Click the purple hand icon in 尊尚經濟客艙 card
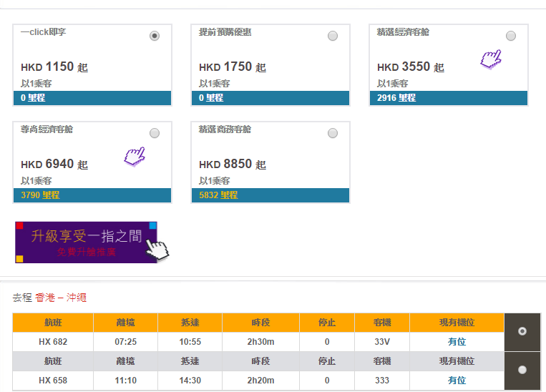 pyautogui.click(x=135, y=155)
